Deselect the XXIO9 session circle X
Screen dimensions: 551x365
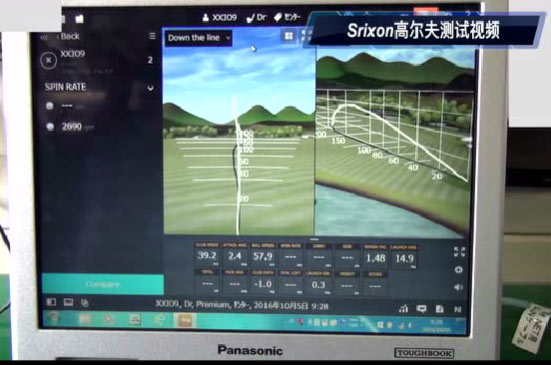coord(48,60)
